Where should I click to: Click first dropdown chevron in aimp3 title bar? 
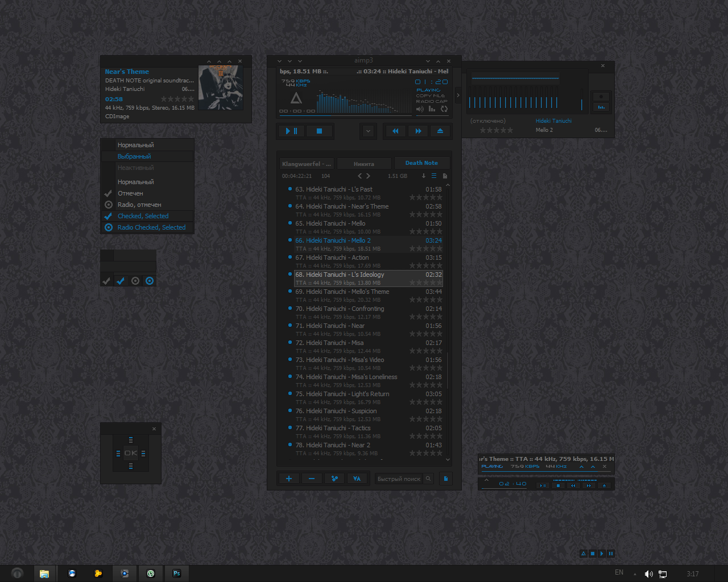(x=279, y=61)
